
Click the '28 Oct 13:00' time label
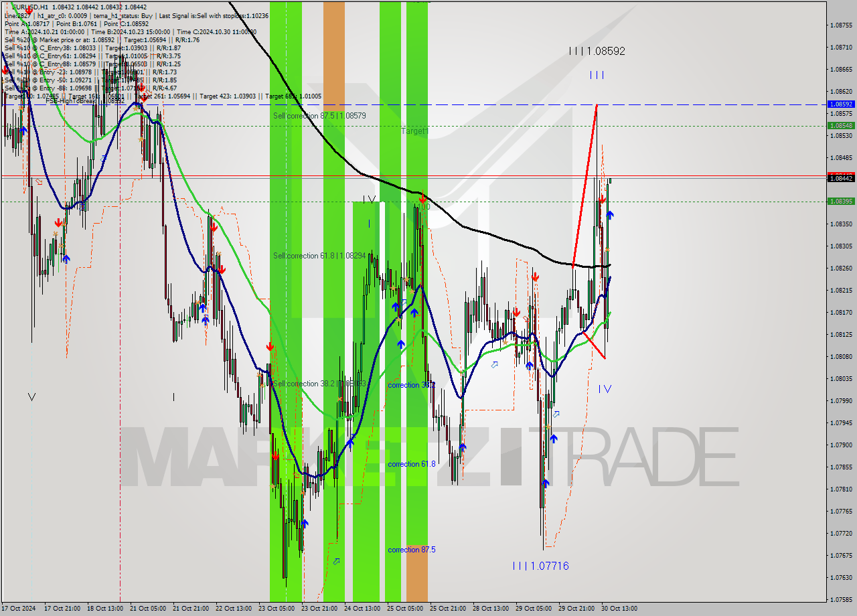click(x=490, y=609)
